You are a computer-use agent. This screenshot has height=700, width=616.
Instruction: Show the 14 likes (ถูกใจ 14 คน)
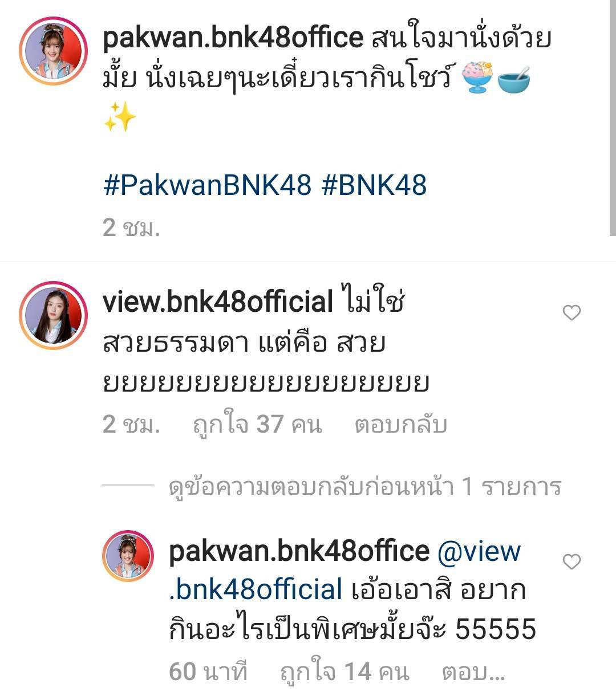pyautogui.click(x=345, y=671)
